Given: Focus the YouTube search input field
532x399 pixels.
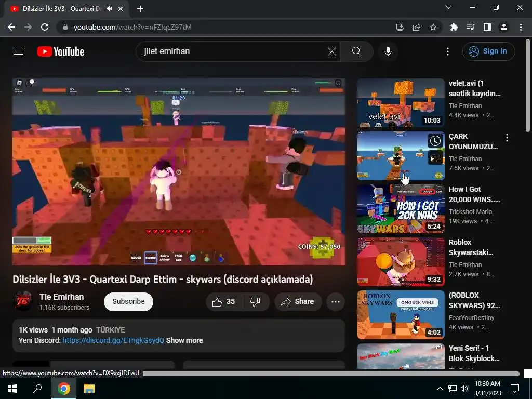Looking at the screenshot, I should (234, 51).
